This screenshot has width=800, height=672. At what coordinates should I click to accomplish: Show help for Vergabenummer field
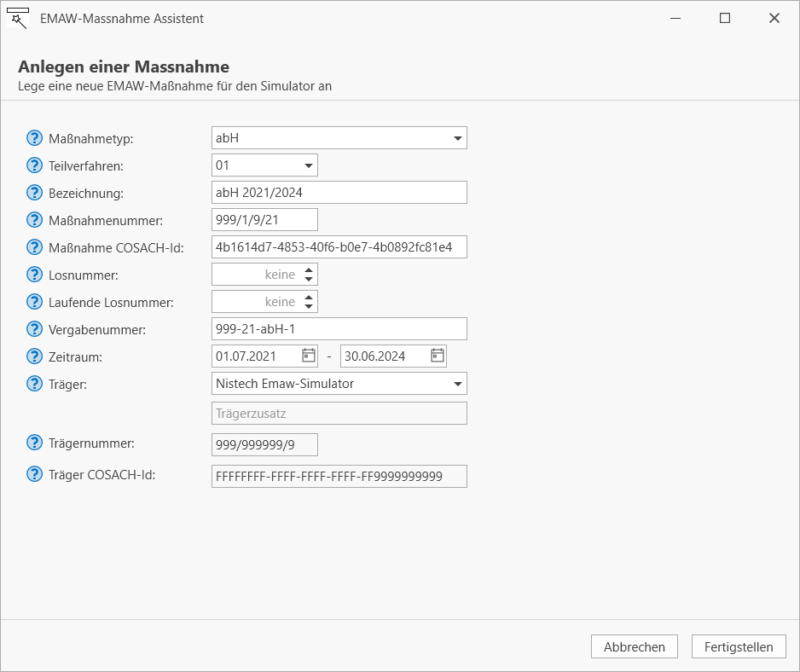click(34, 329)
